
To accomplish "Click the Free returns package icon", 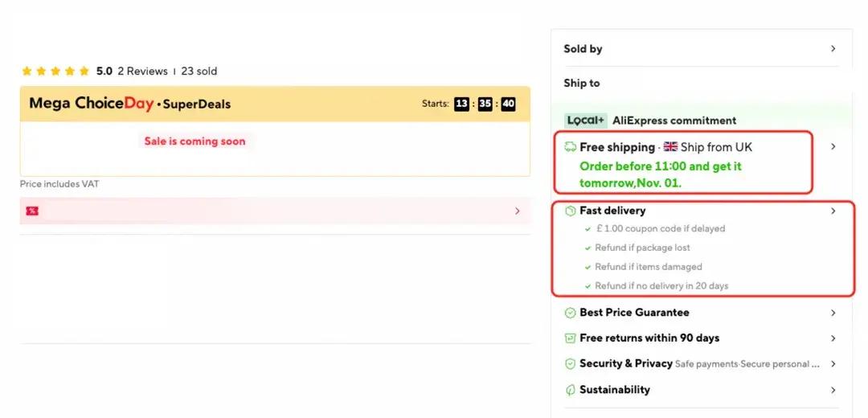I will pos(570,338).
